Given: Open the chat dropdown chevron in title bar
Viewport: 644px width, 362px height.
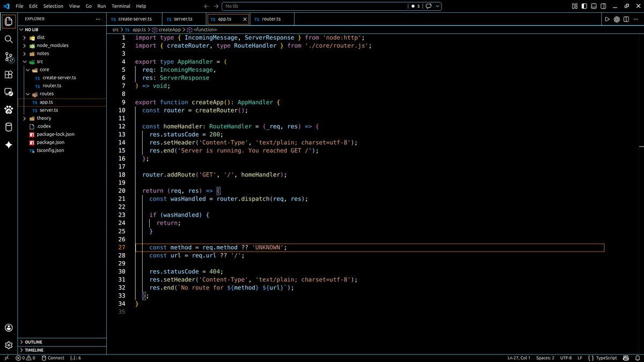Looking at the screenshot, I should pyautogui.click(x=438, y=6).
